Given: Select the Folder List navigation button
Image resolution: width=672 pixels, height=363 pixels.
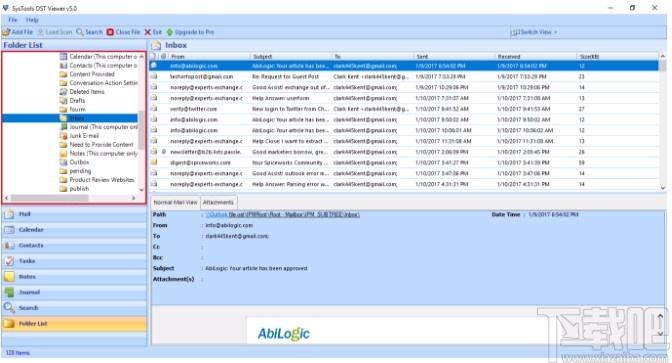Looking at the screenshot, I should click(x=75, y=324).
